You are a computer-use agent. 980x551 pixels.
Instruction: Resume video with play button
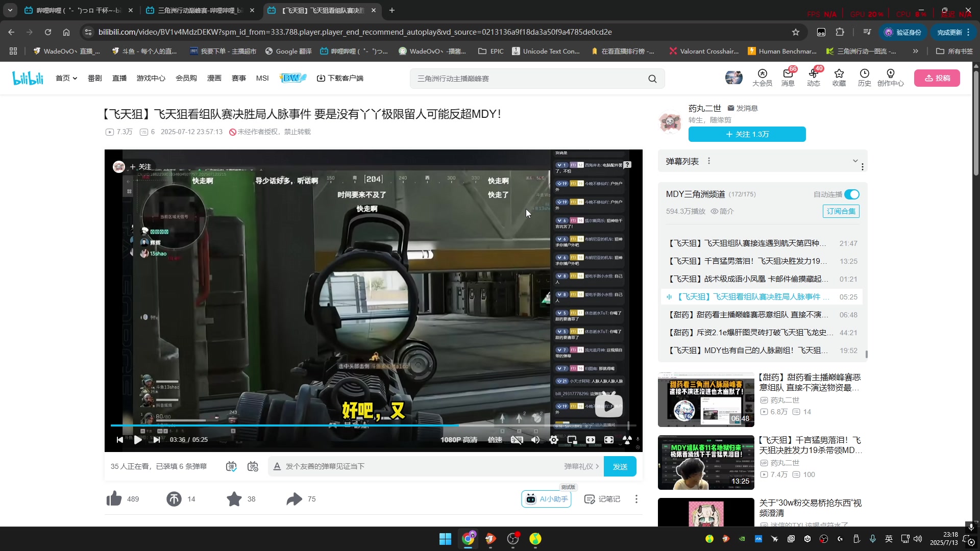pos(138,440)
